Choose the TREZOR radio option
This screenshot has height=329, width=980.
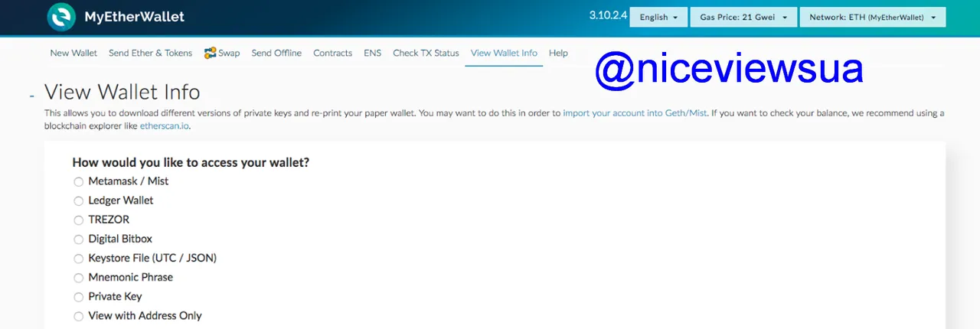tap(78, 220)
